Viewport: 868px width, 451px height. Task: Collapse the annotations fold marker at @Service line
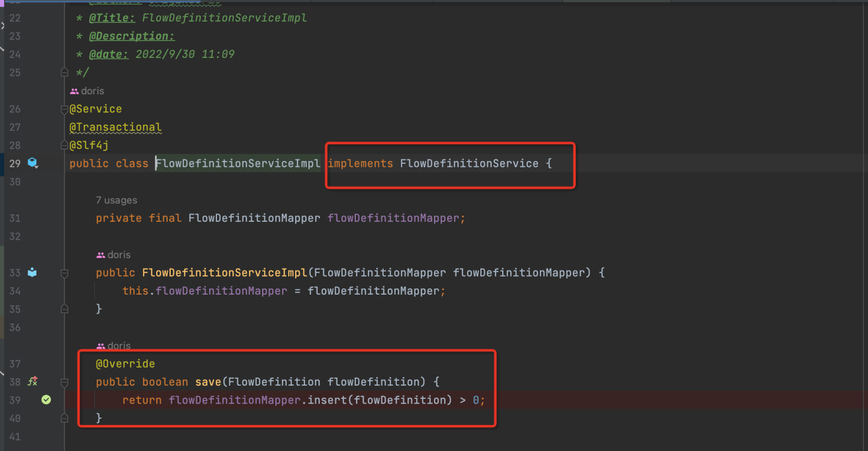[64, 109]
